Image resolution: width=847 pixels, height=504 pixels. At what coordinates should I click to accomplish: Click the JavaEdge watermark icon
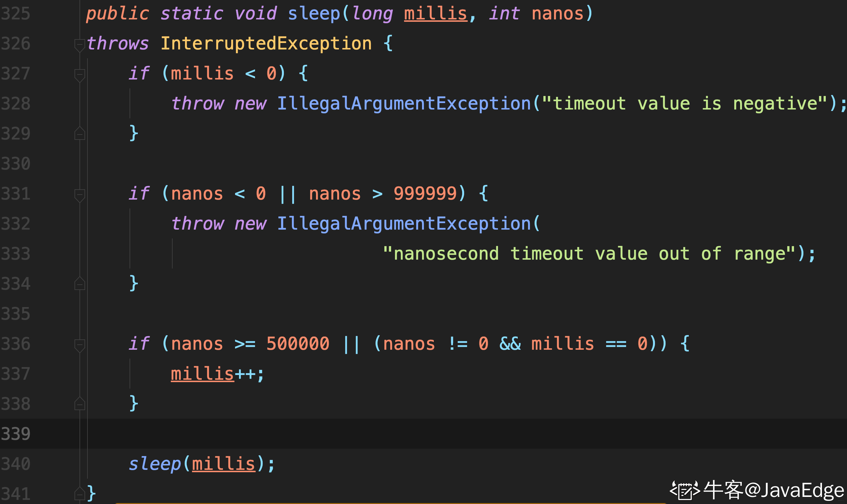[685, 490]
